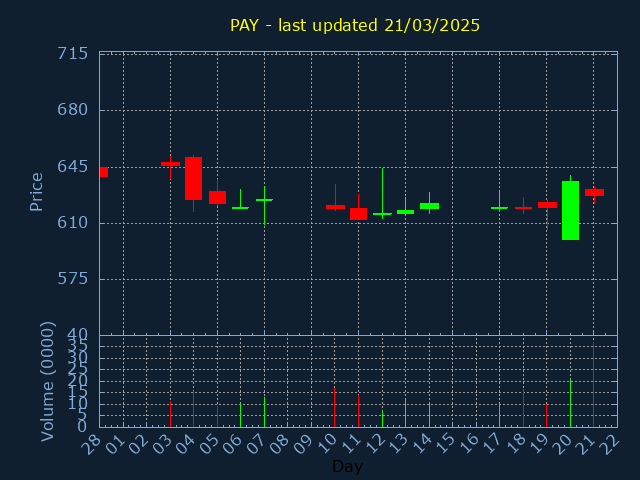Click the green volume bar on day 20
This screenshot has width=640, height=480.
(570, 402)
